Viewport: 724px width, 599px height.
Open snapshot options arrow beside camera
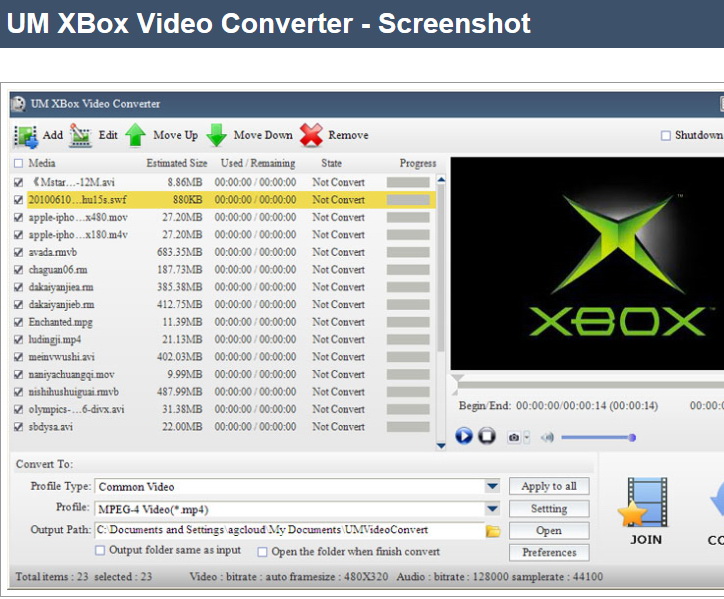527,437
